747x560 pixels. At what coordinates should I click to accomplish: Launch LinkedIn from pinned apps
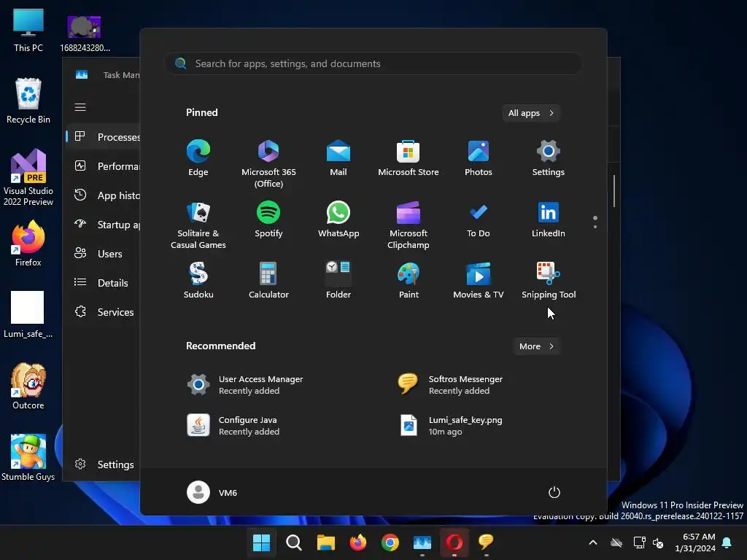tap(549, 219)
